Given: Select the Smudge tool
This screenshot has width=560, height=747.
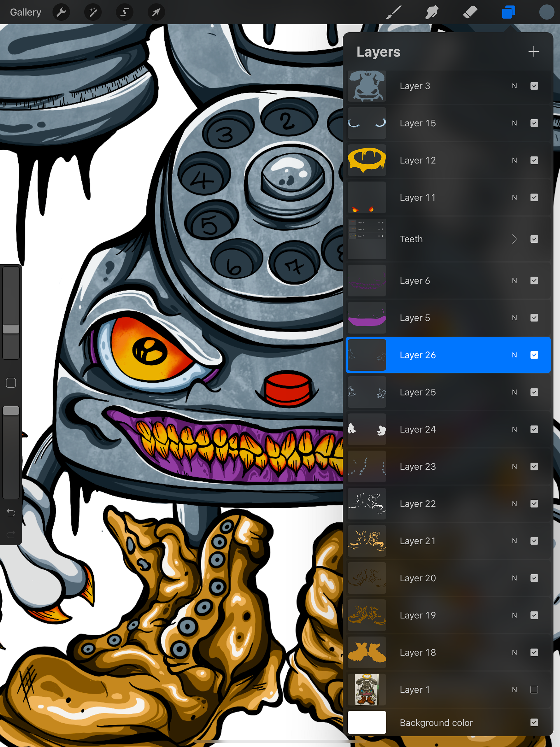Looking at the screenshot, I should pyautogui.click(x=432, y=13).
